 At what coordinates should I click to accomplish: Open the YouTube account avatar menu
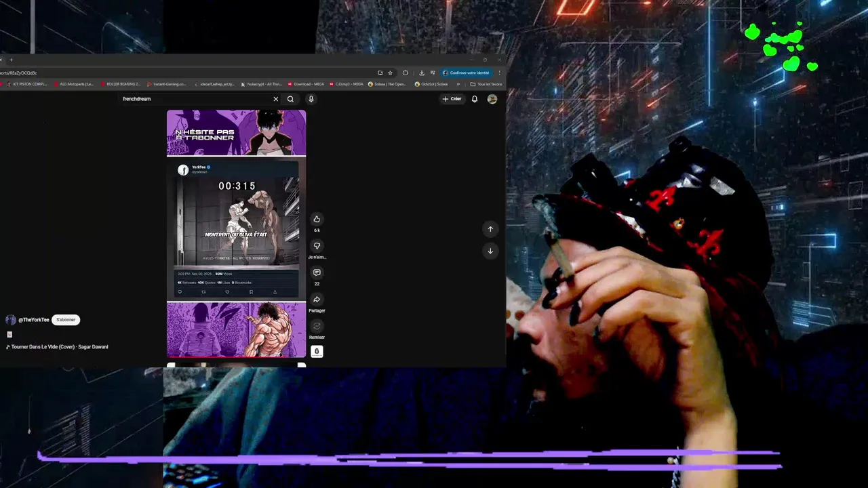[x=492, y=99]
